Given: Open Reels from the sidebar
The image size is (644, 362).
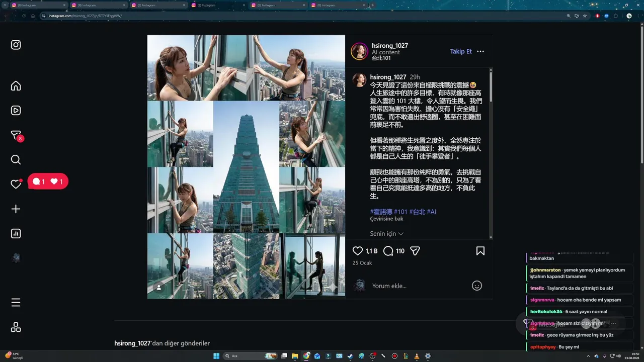Looking at the screenshot, I should 16,111.
